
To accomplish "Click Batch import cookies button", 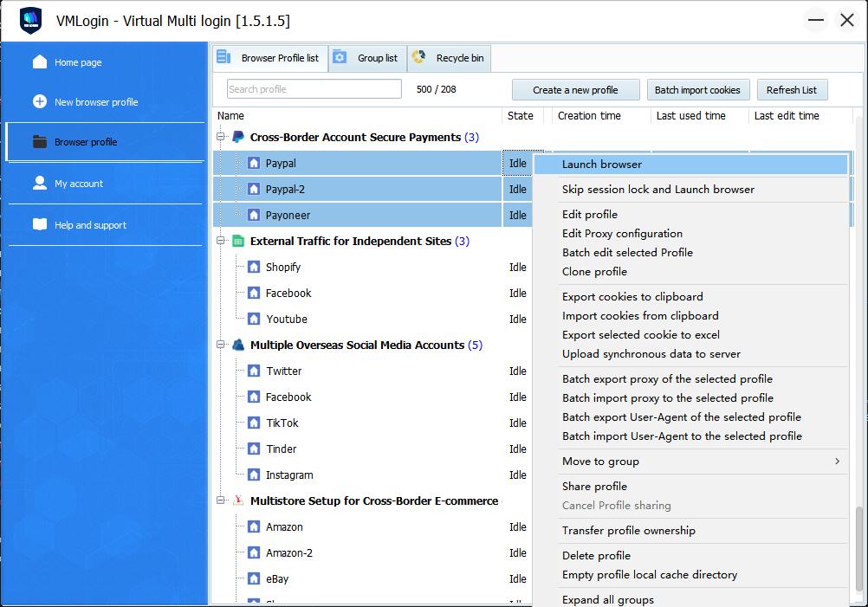I will [x=697, y=90].
